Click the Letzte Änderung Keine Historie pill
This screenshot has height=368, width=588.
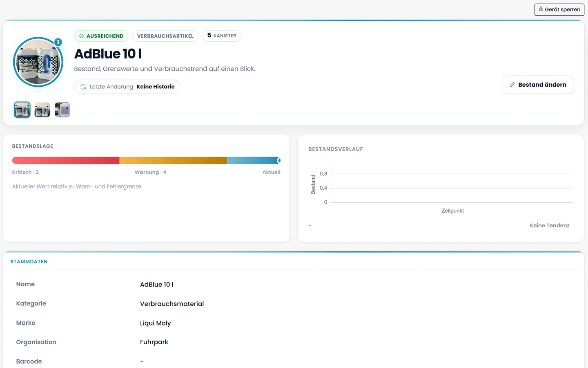pyautogui.click(x=127, y=87)
